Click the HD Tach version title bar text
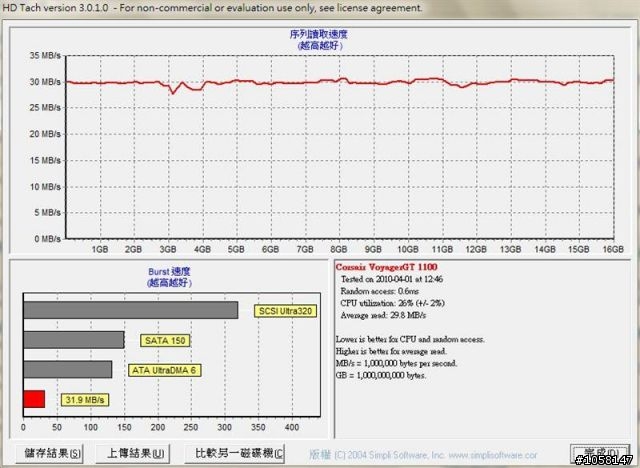The width and height of the screenshot is (640, 468). point(212,8)
